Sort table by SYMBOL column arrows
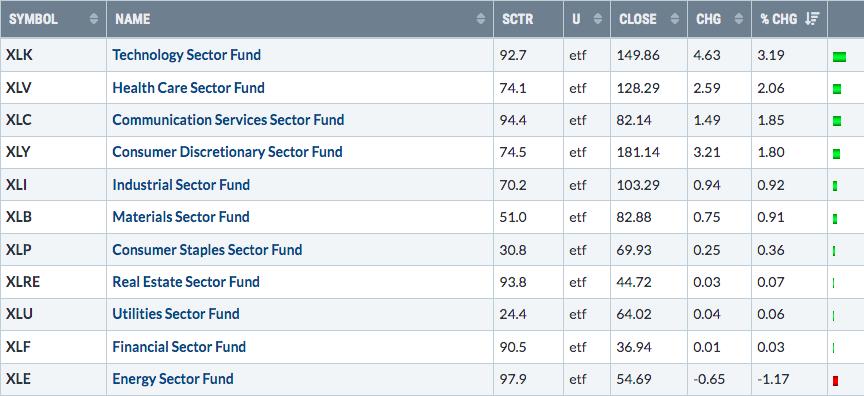 (x=94, y=19)
